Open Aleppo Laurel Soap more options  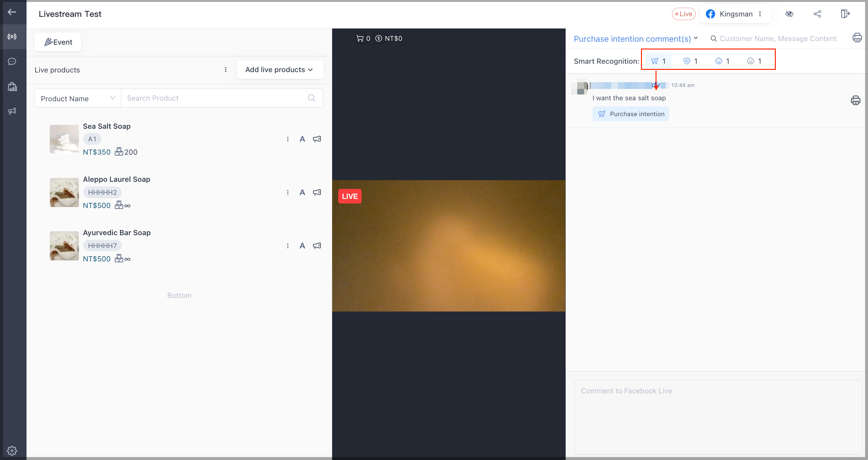[x=288, y=192]
